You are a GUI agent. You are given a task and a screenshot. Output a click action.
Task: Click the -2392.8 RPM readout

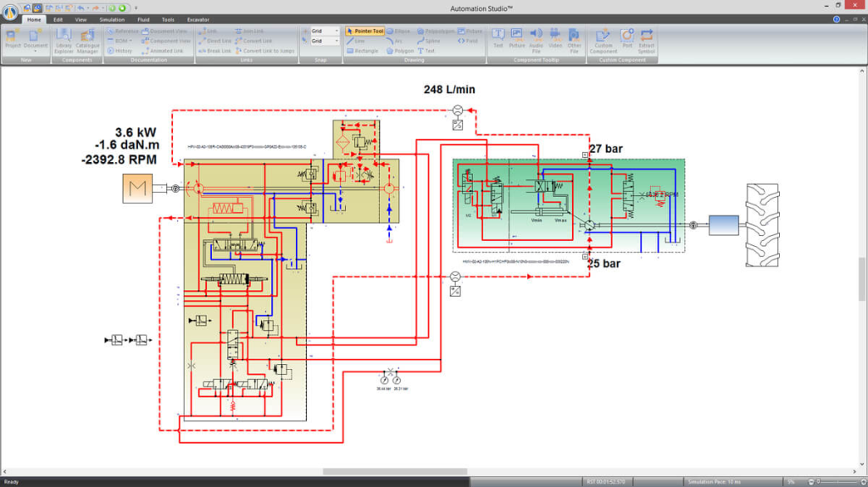point(119,160)
